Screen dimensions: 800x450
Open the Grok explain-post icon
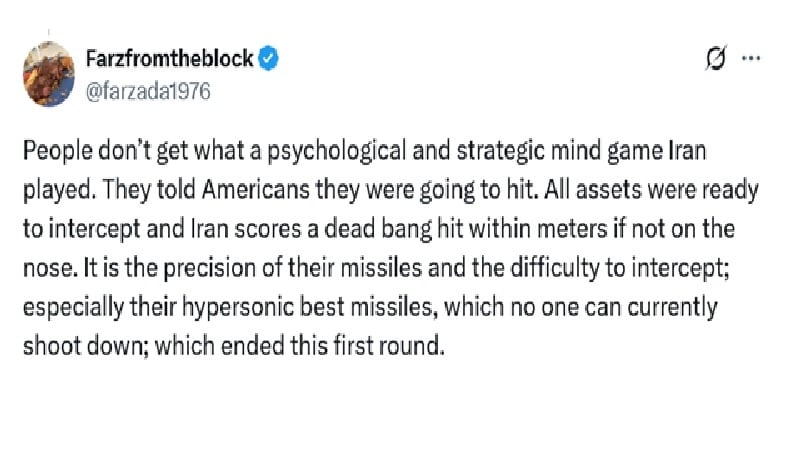pos(716,58)
